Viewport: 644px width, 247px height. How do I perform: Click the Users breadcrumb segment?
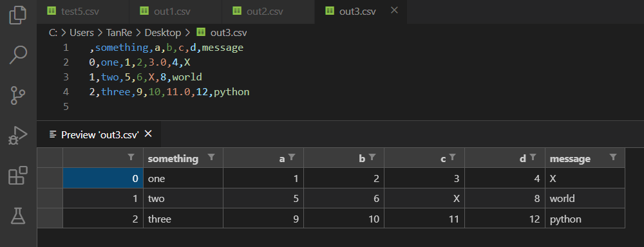[x=80, y=33]
